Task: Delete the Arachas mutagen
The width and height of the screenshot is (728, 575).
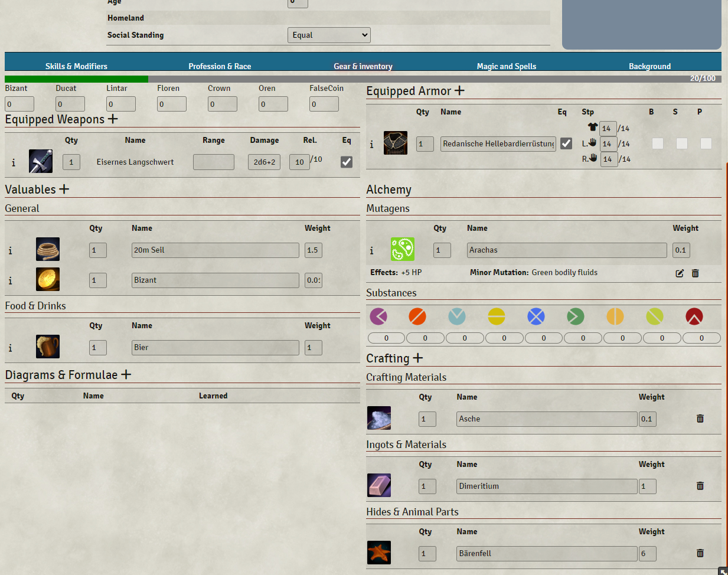Action: pyautogui.click(x=696, y=273)
